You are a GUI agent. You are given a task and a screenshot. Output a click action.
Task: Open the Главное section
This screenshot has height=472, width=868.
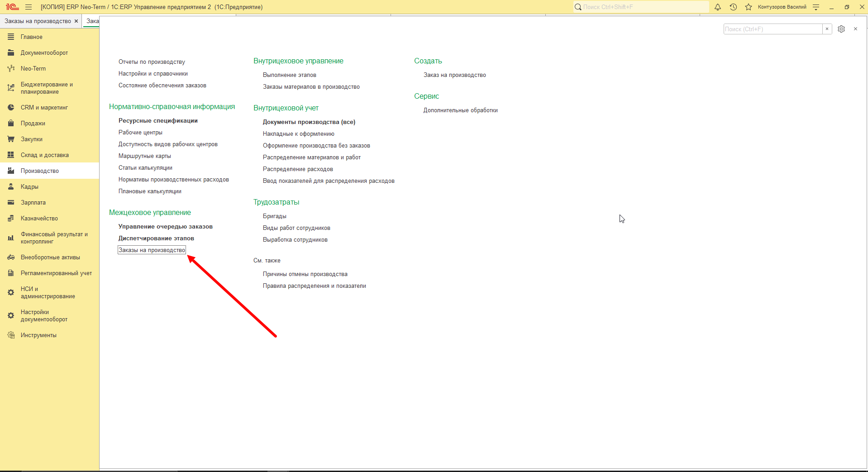point(49,37)
